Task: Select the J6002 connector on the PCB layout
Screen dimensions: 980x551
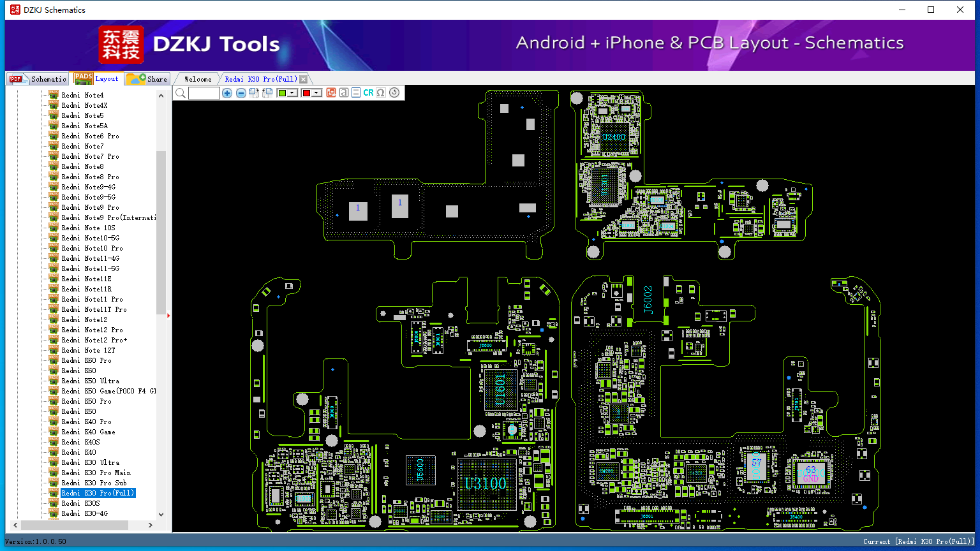Action: [648, 300]
